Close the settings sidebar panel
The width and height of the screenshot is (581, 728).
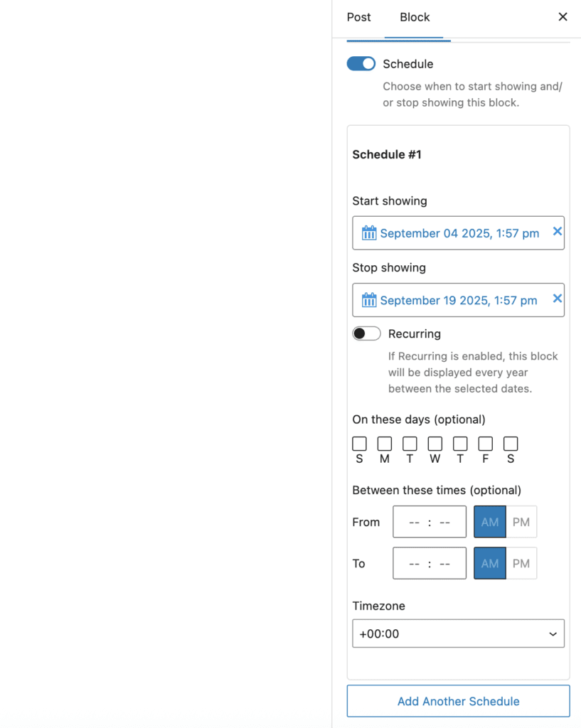tap(563, 17)
